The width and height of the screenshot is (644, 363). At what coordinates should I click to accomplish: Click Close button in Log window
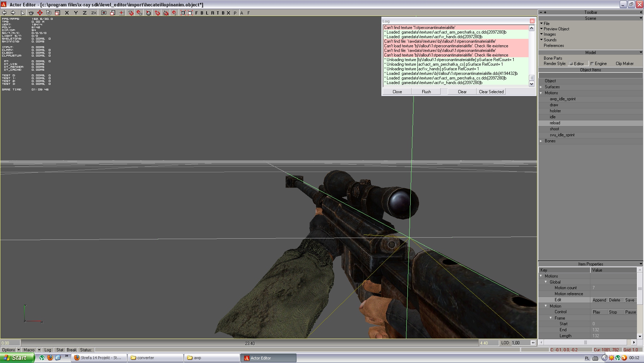pos(397,91)
